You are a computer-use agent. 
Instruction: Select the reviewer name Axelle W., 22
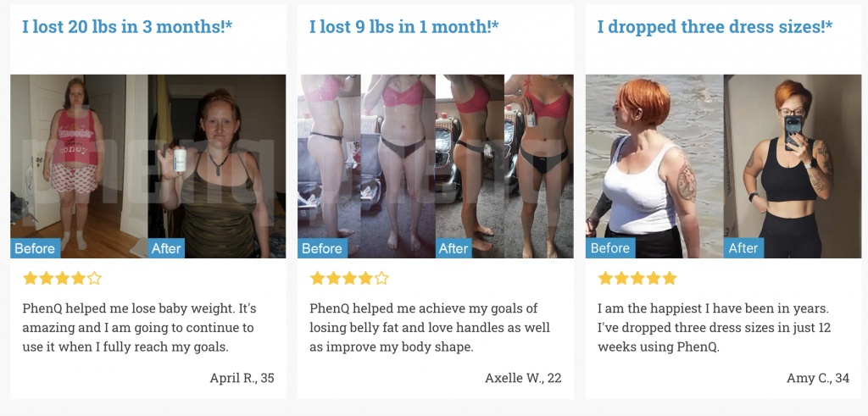point(523,378)
